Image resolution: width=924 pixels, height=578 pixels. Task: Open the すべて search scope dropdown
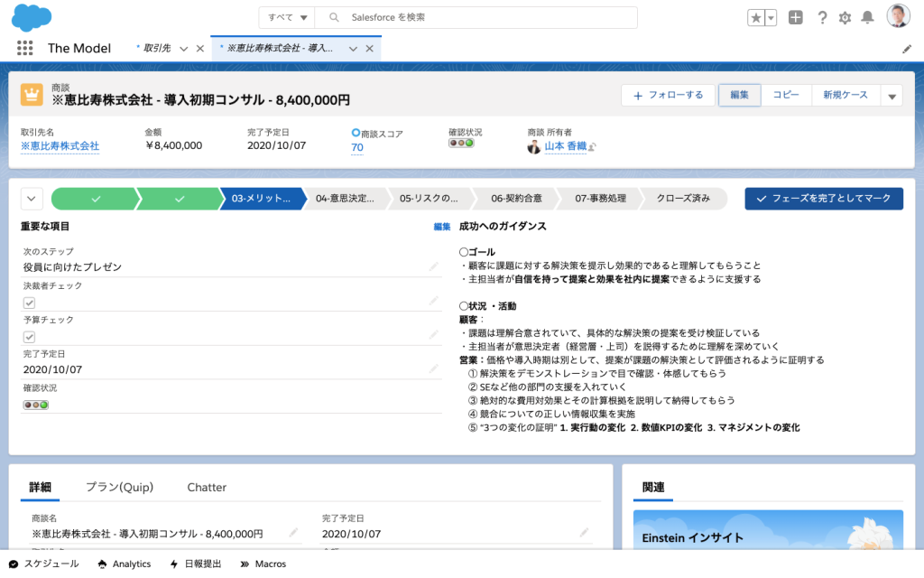point(287,18)
